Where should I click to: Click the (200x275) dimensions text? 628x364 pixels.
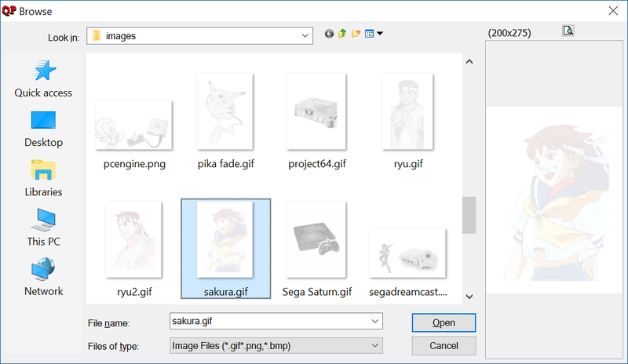(x=509, y=33)
